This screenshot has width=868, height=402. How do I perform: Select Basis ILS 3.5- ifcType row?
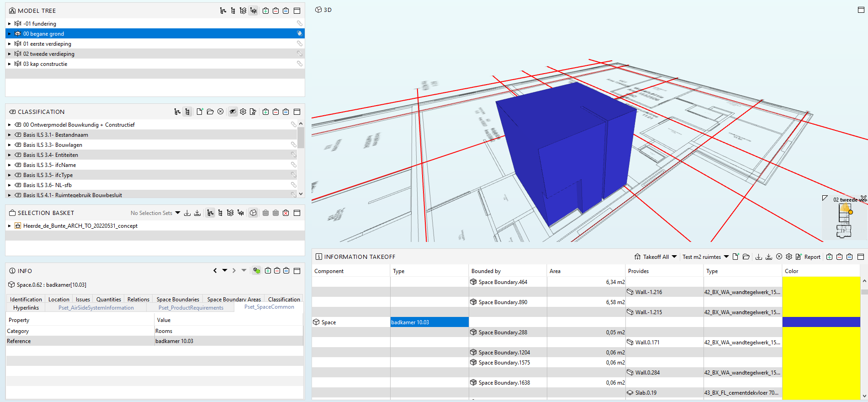[151, 175]
